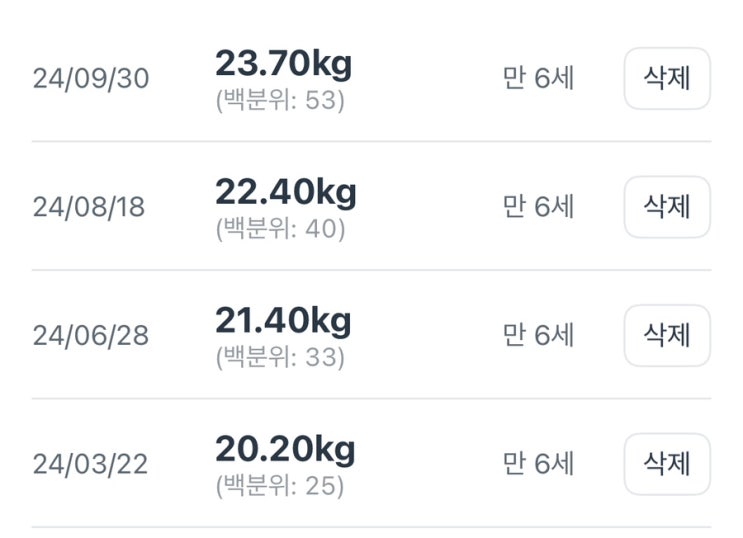Click 만 6세 age in 24/09/30 row
This screenshot has width=743, height=538.
tap(538, 78)
